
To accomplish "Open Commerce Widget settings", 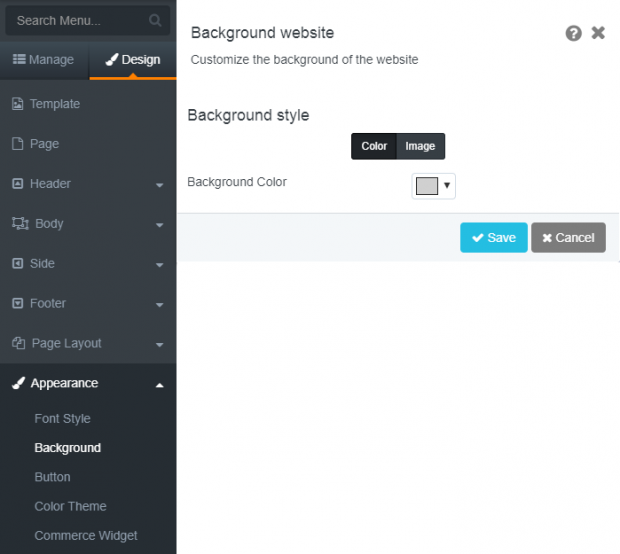I will (x=86, y=535).
